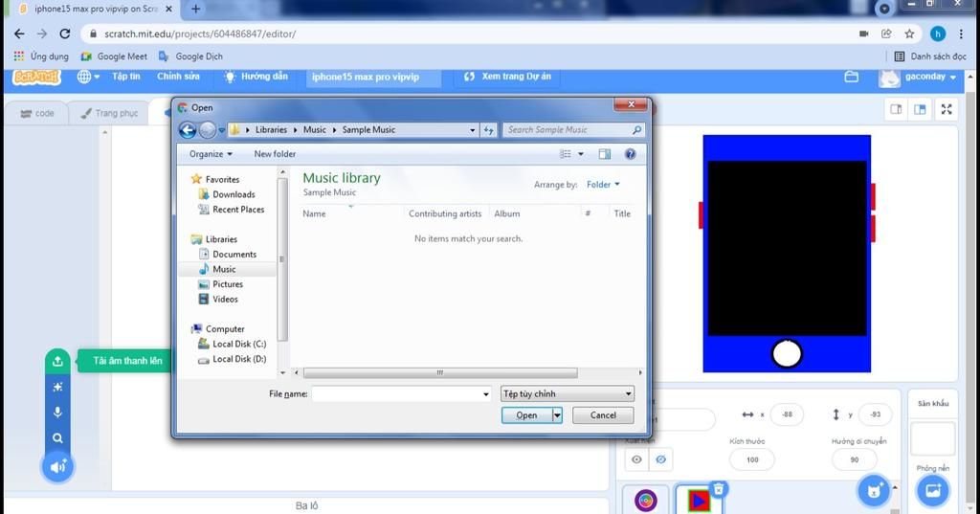The width and height of the screenshot is (980, 514).
Task: Click the Open button in dialog
Action: tap(527, 415)
